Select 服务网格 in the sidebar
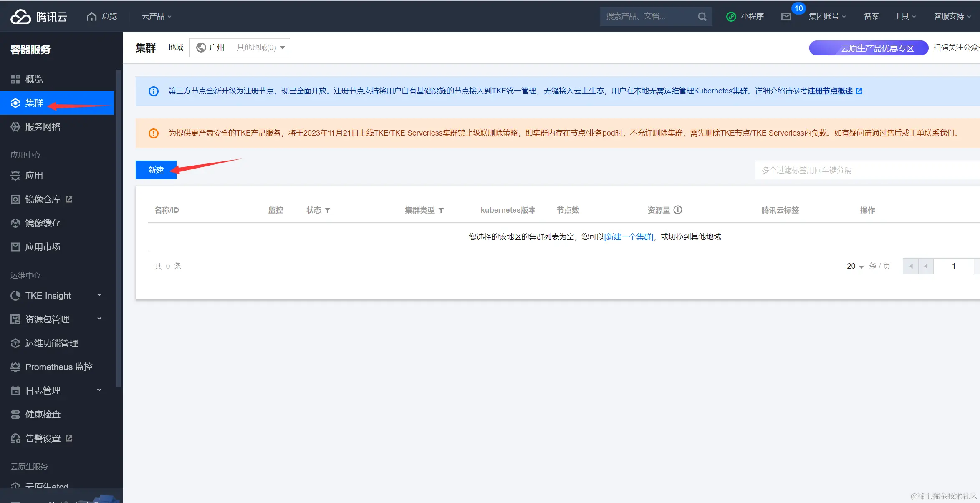The image size is (980, 503). pyautogui.click(x=43, y=127)
